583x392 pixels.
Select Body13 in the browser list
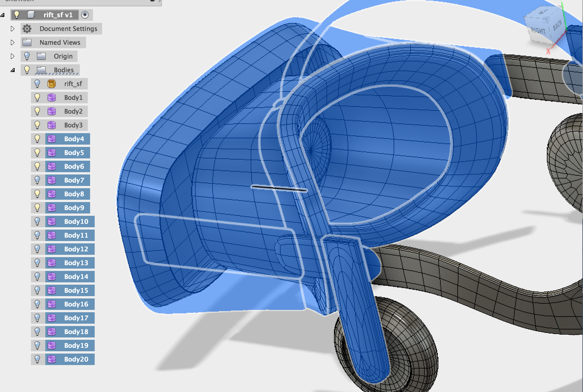coord(76,263)
